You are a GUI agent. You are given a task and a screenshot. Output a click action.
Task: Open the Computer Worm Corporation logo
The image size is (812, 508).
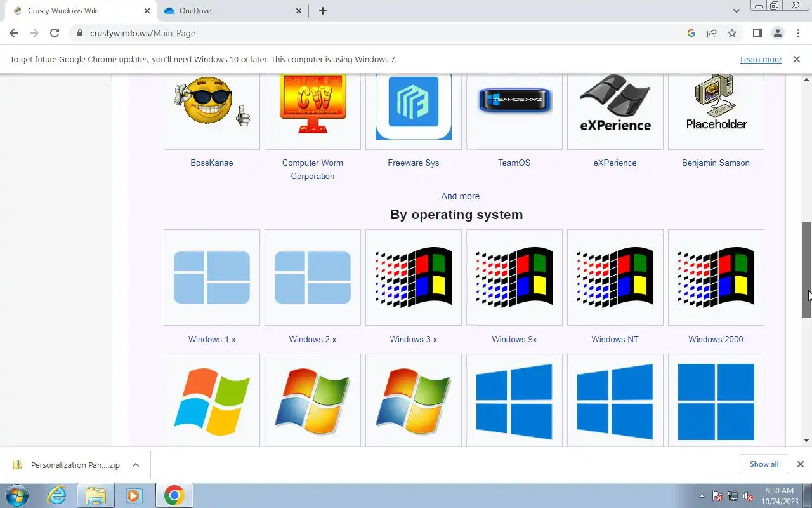313,104
